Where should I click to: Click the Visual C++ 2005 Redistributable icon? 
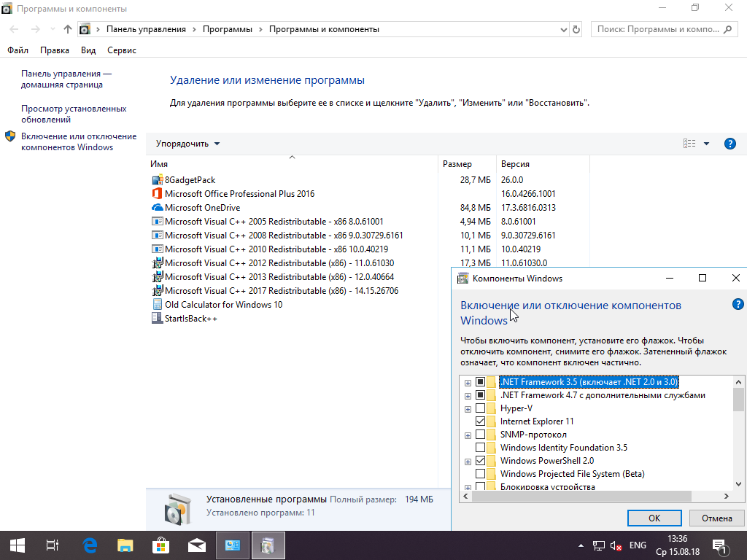pyautogui.click(x=158, y=222)
